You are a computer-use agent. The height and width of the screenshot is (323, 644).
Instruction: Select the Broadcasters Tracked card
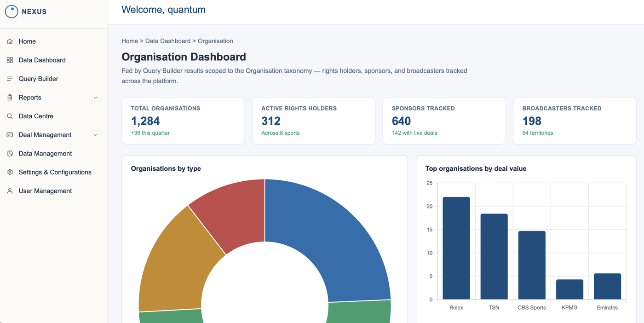575,121
